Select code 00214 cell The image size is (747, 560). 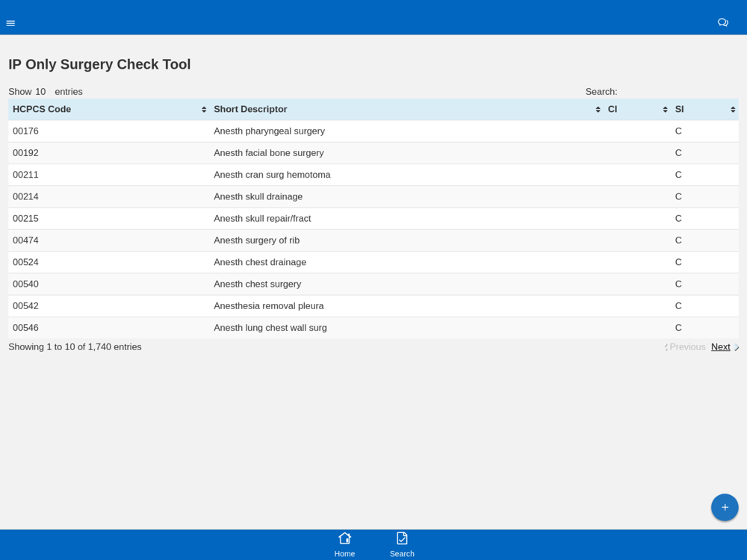(108, 196)
